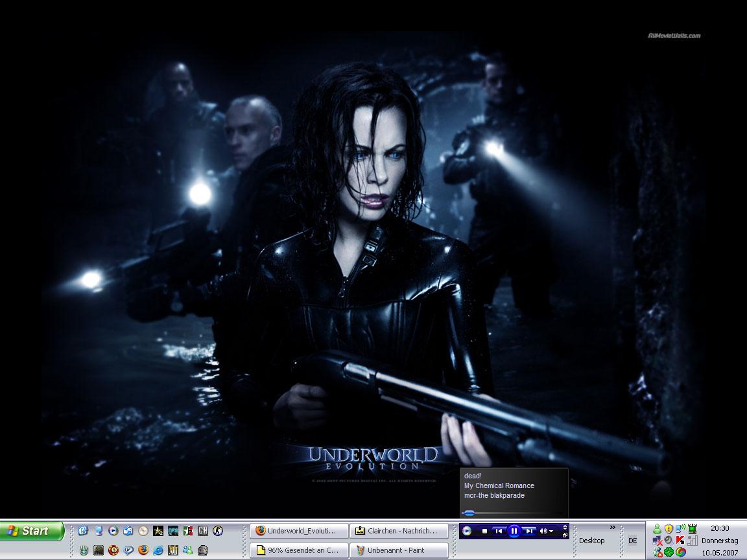Open Windows Media Player from quick launch

point(113,531)
